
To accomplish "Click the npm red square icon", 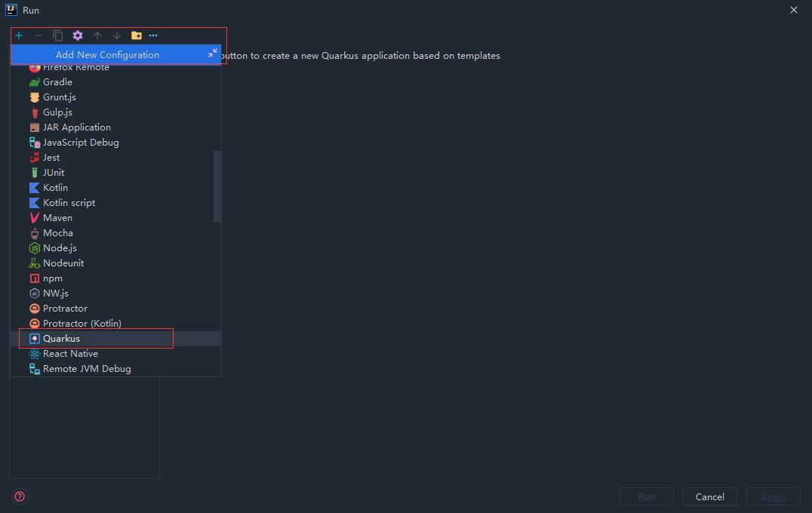I will pos(34,278).
